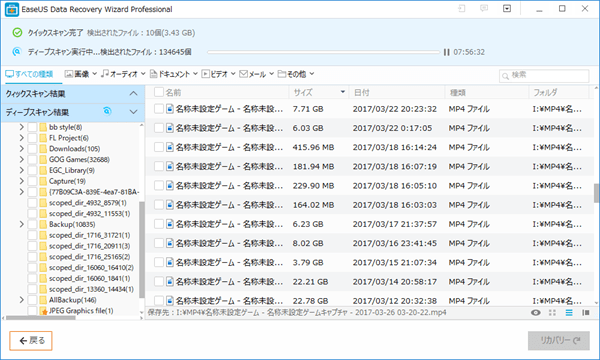Collapse the ディープスキャン結果 section
This screenshot has width=600, height=360.
coord(133,112)
